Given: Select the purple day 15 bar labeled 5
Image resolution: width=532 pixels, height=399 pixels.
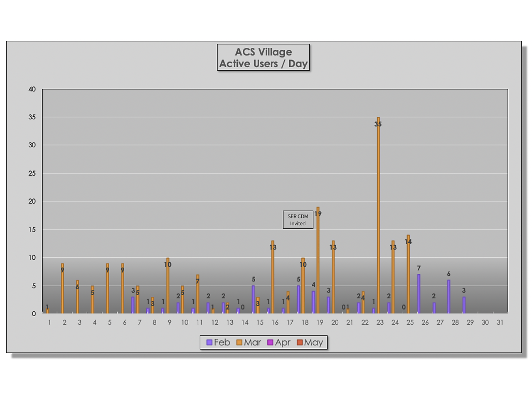Looking at the screenshot, I should tap(253, 299).
